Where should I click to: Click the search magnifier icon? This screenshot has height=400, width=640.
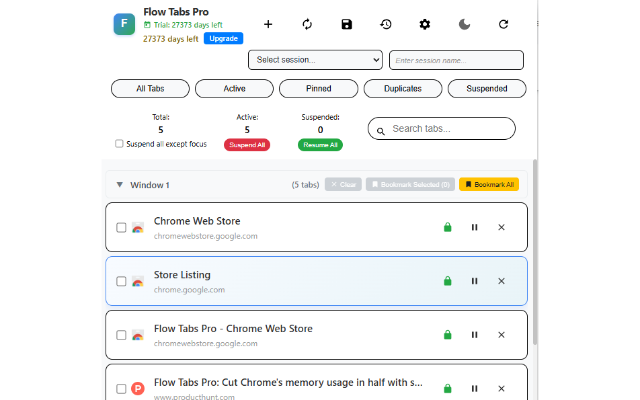pos(380,131)
